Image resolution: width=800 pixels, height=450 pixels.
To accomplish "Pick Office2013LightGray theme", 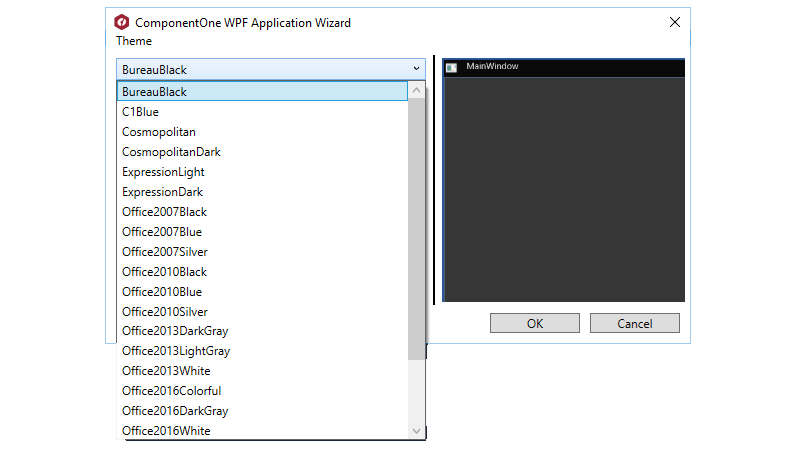I will [262, 351].
